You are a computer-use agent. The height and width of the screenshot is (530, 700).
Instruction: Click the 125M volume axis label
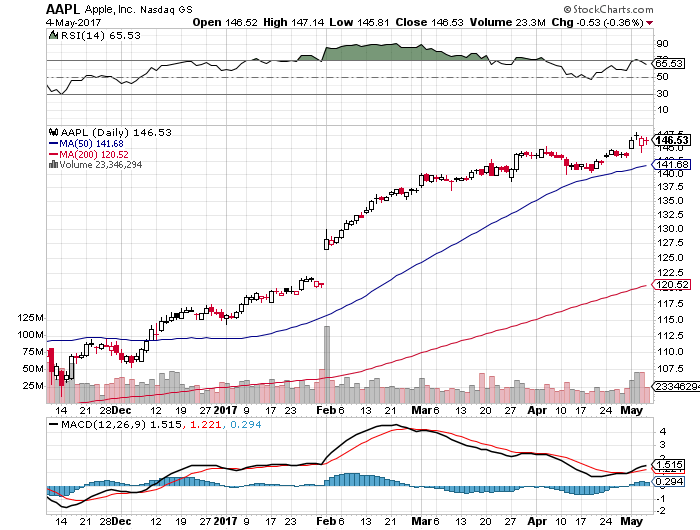point(30,318)
